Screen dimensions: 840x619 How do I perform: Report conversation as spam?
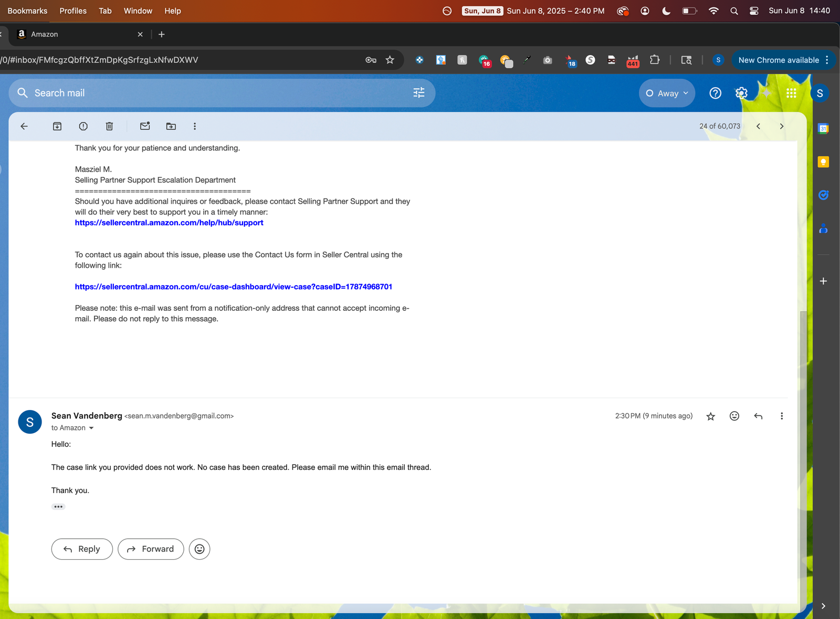(x=83, y=126)
